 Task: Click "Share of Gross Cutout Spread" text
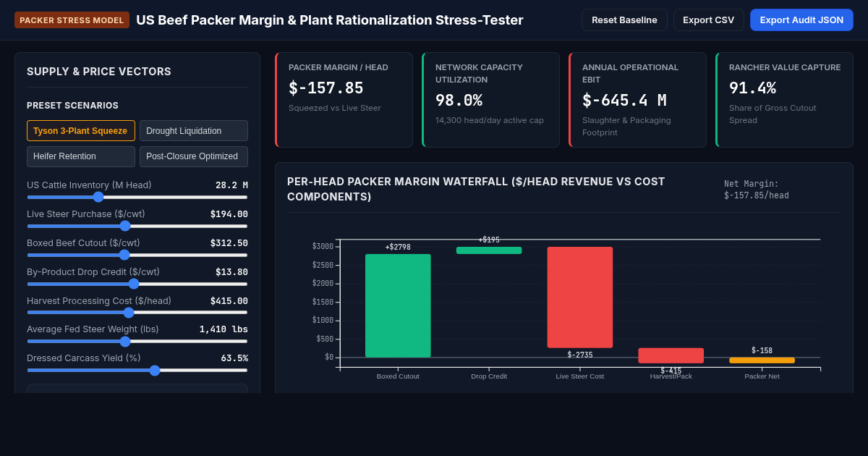click(773, 114)
